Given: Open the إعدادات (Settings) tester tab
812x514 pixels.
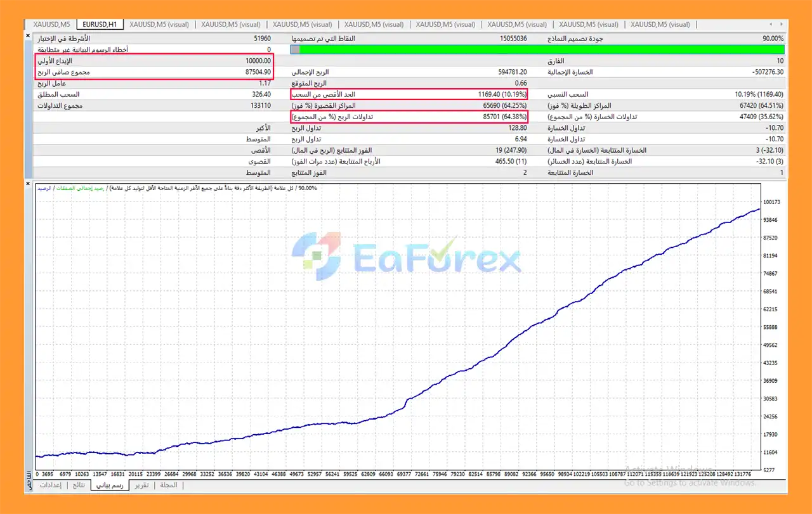Looking at the screenshot, I should click(50, 485).
